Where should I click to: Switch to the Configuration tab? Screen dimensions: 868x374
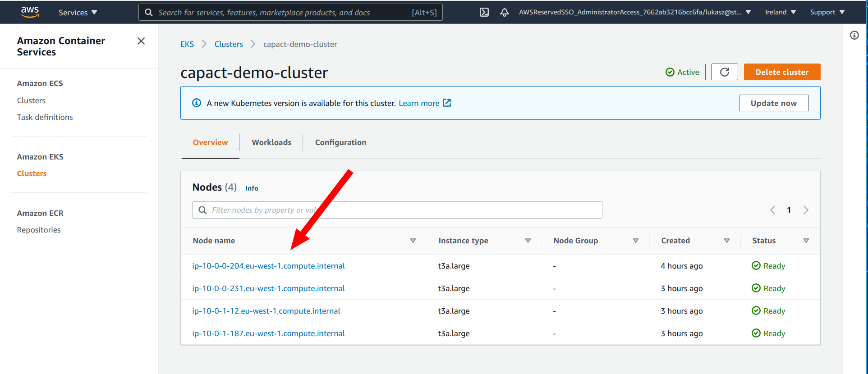[340, 142]
